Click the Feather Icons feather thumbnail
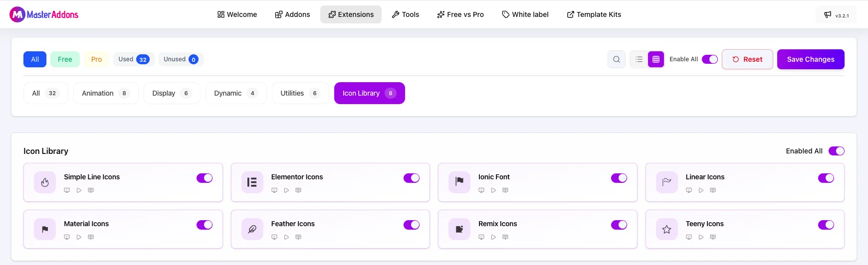This screenshot has height=265, width=868. (252, 229)
